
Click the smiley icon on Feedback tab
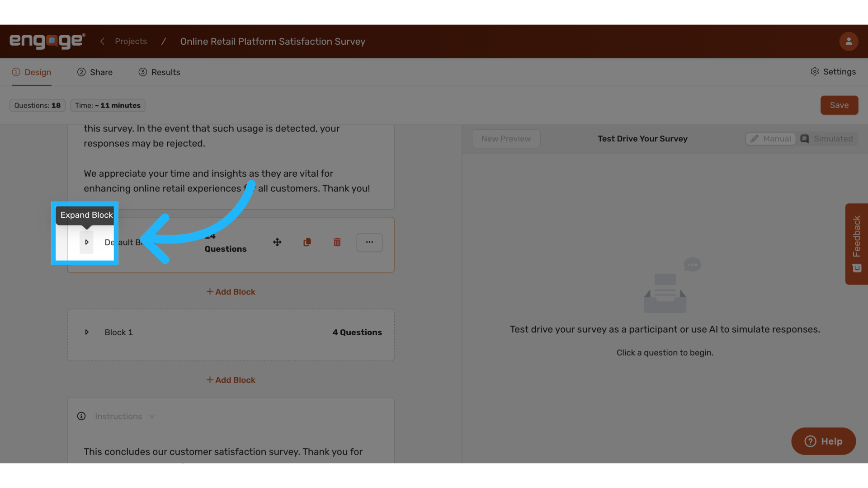click(857, 268)
